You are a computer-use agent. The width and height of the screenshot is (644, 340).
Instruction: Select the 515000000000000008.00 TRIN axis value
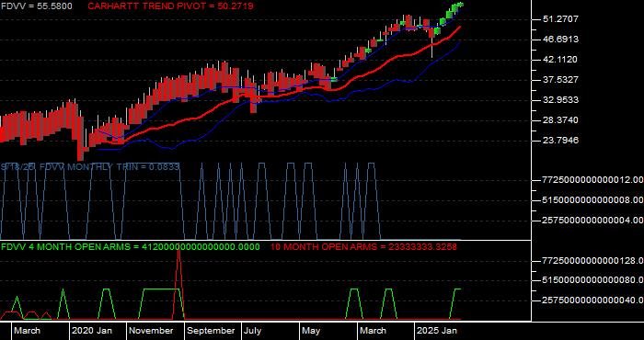pyautogui.click(x=593, y=200)
